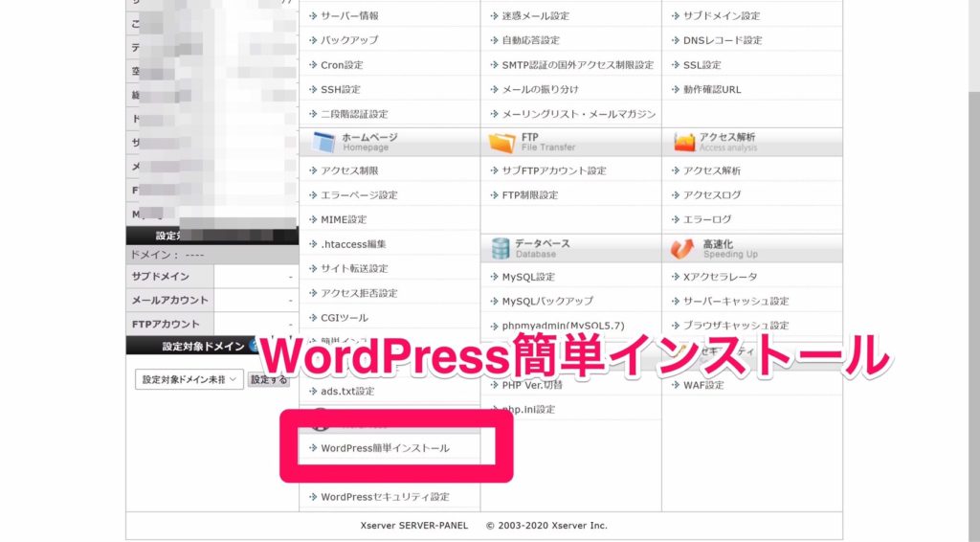980x542 pixels.
Task: Open メールの振り分け link
Action: pos(541,89)
